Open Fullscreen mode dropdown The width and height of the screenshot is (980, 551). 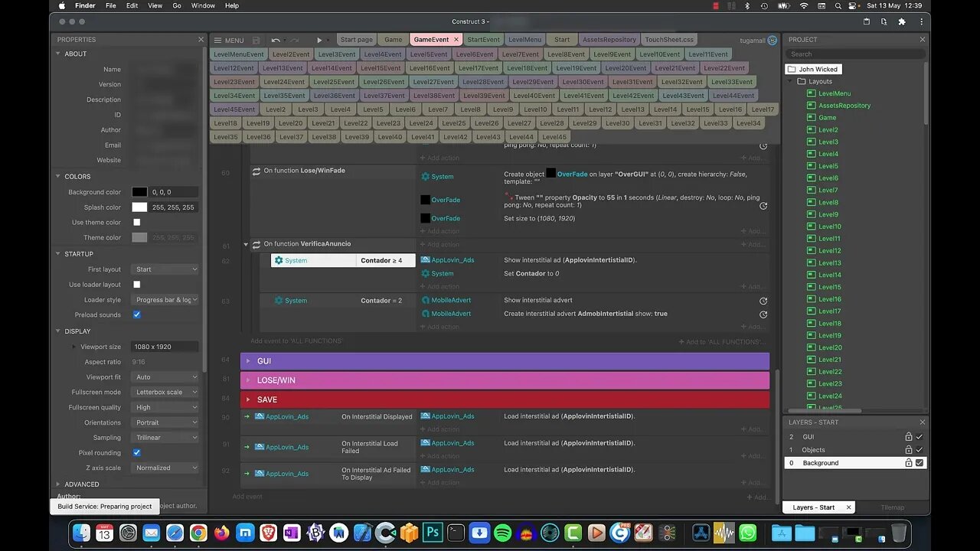(x=165, y=392)
